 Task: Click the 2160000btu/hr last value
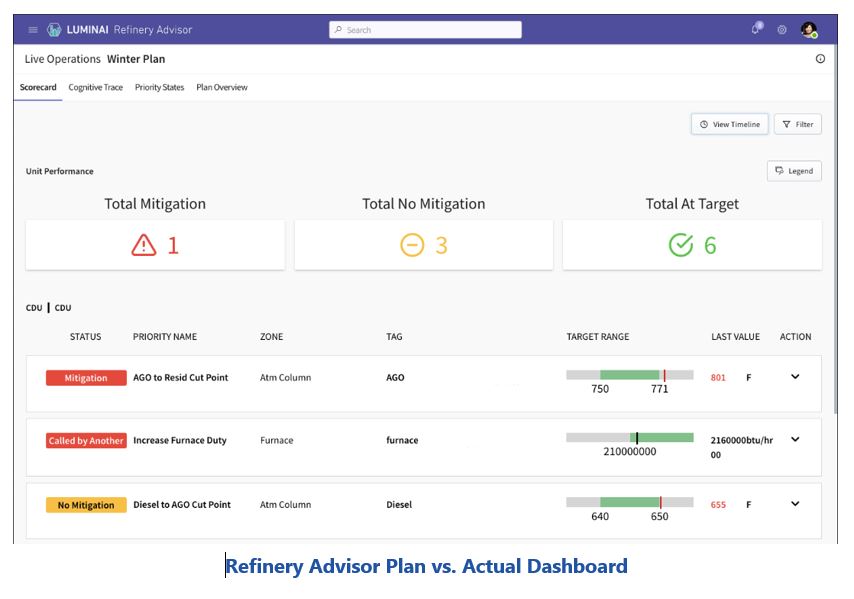(741, 447)
